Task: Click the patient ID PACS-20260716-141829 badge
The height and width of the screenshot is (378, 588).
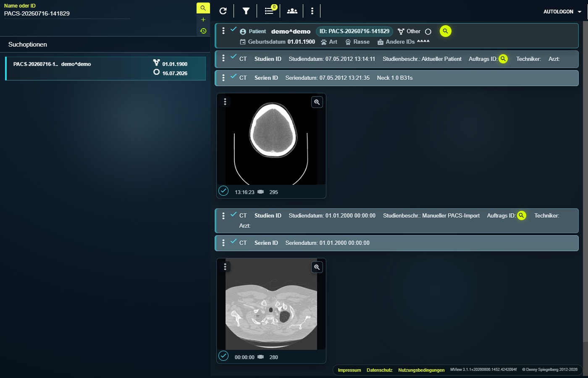Action: 354,31
